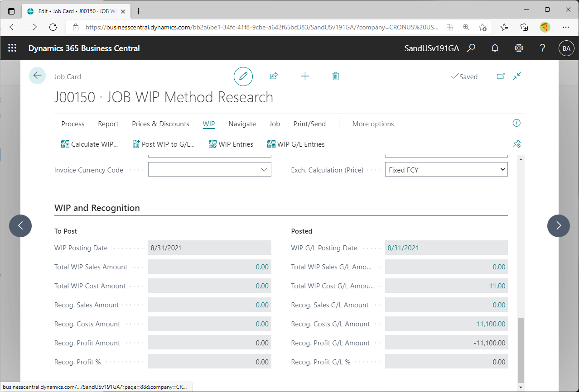The height and width of the screenshot is (392, 579).
Task: Delete the job card using the trash icon
Action: (x=335, y=76)
